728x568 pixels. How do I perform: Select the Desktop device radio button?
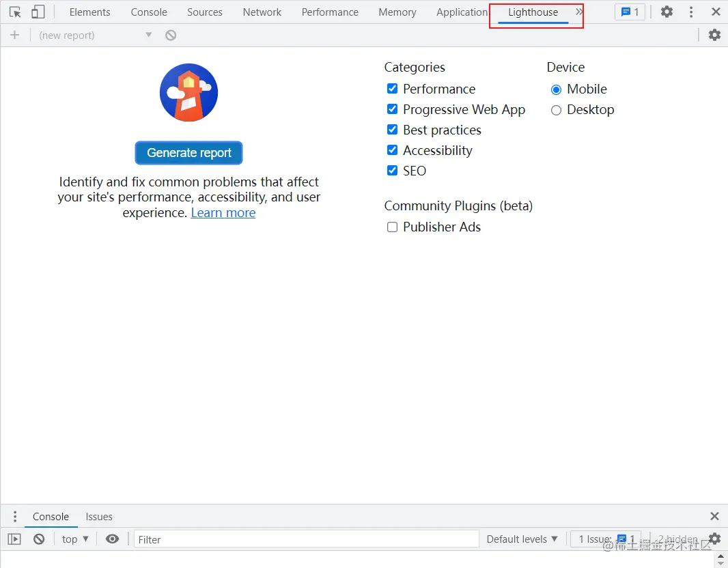pos(556,110)
